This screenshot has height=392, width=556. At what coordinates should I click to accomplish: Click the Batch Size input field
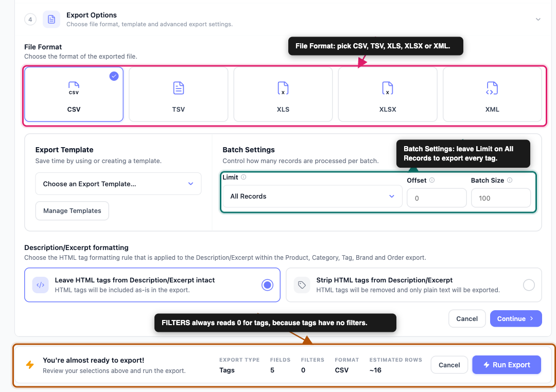(x=501, y=198)
